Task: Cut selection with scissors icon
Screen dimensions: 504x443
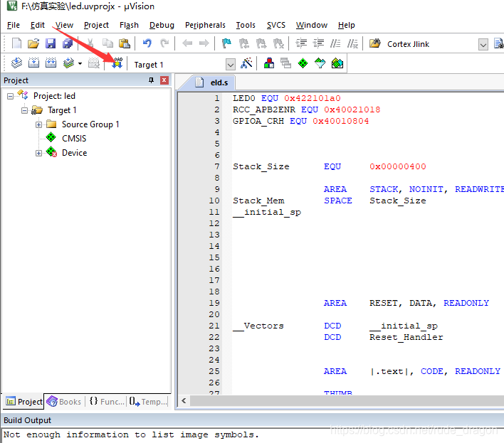Action: pos(90,43)
